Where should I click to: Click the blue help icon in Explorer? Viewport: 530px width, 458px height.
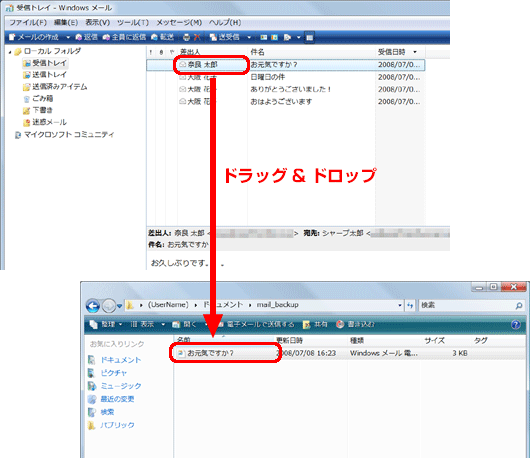tap(516, 325)
